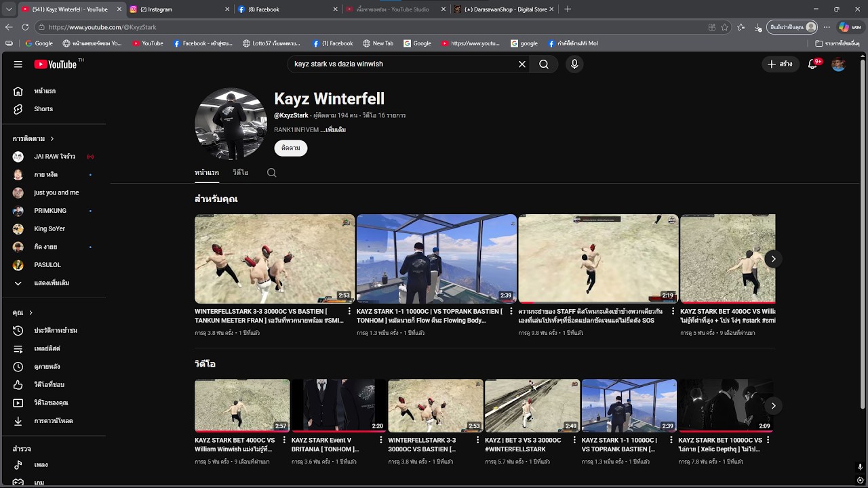
Task: Show next videos in For You row
Action: [x=773, y=259]
